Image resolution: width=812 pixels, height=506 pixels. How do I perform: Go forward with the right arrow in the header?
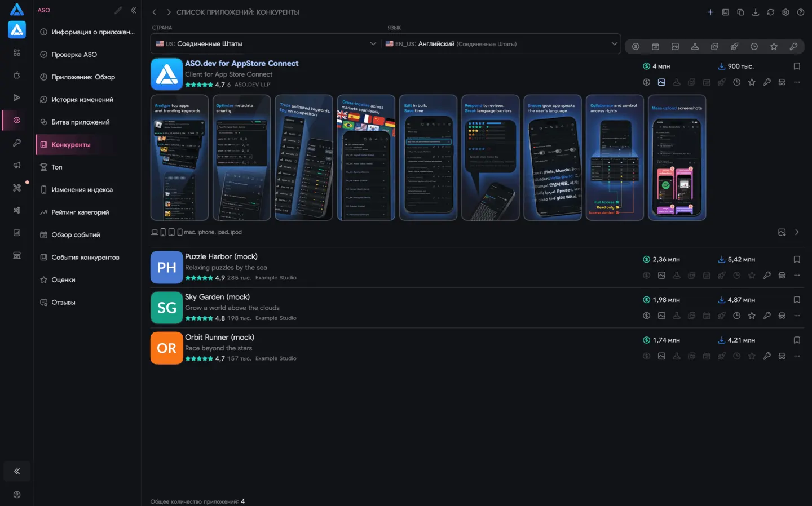169,12
